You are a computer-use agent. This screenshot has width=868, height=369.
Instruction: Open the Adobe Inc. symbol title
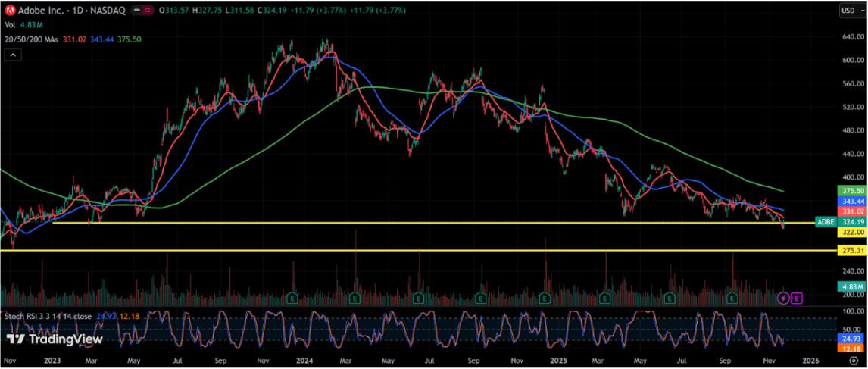(x=37, y=10)
